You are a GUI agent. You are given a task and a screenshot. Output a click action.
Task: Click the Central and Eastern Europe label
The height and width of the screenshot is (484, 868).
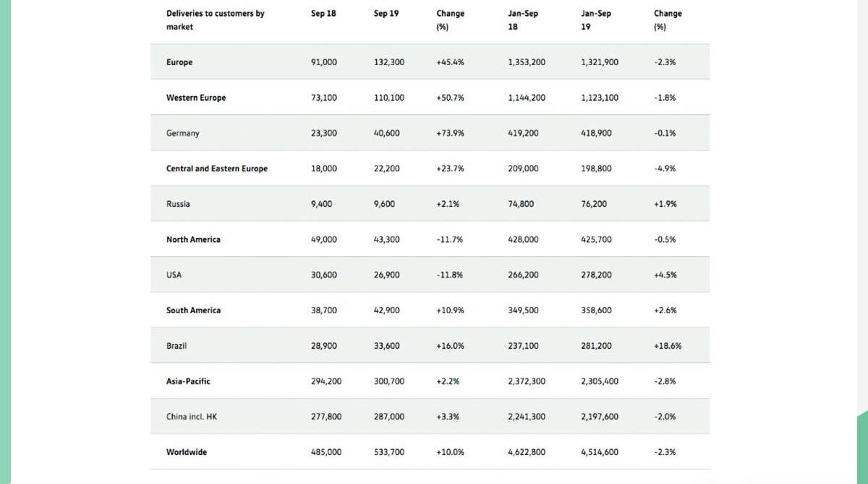[217, 169]
